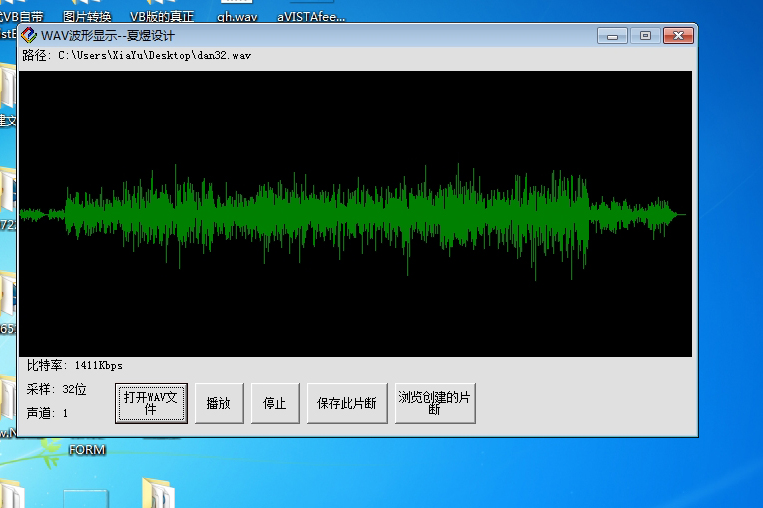763x508 pixels.
Task: Click the 声道 channel count label
Action: [x=47, y=413]
